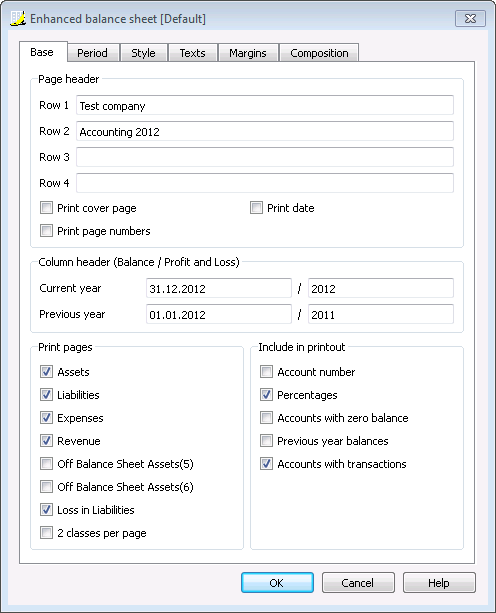Select the Base tab
The height and width of the screenshot is (613, 496).
tap(42, 52)
